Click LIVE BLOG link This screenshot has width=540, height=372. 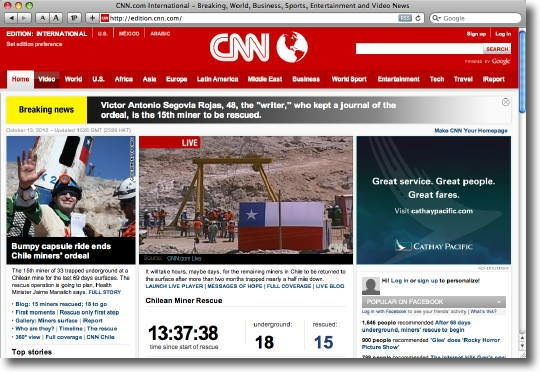click(x=330, y=286)
